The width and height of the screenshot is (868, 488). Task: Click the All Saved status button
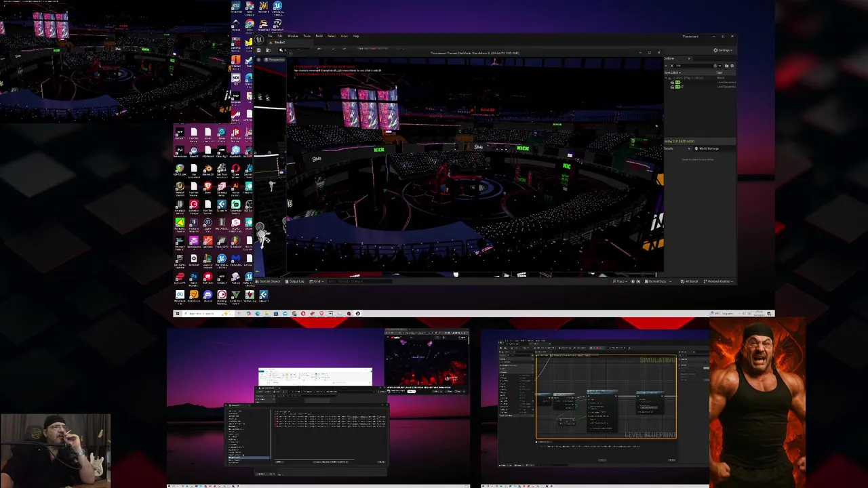[689, 281]
